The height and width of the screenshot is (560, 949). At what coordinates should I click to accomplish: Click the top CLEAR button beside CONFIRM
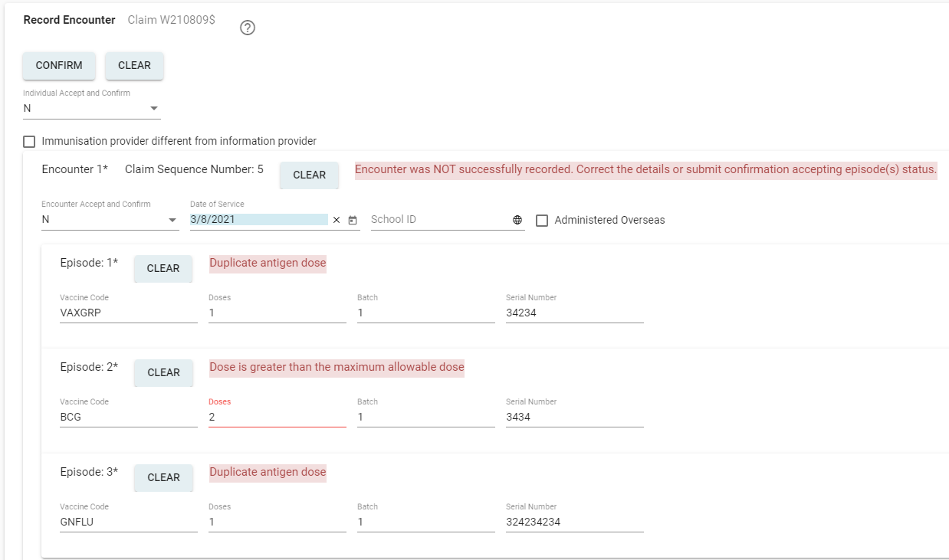[134, 66]
